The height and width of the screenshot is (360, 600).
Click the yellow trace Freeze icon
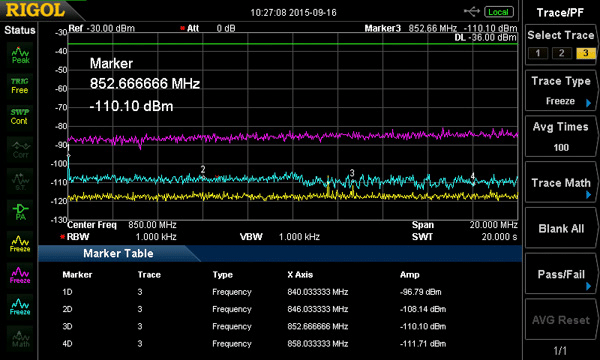(20, 244)
